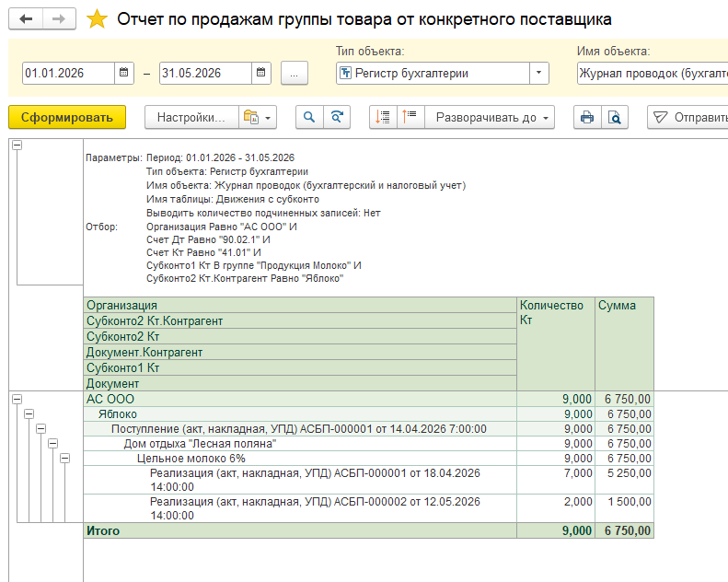Open print preview icon
728x582 pixels.
[x=615, y=117]
